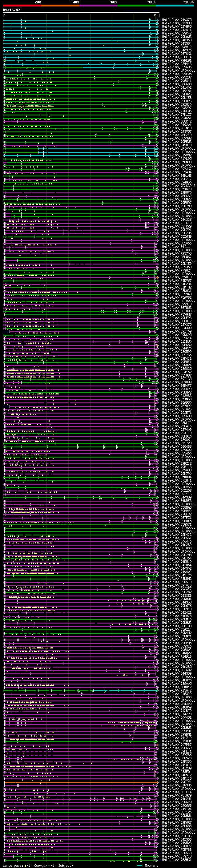The image size is (197, 868).
Task: Choose the UniRef100_Q13UU1 hit
Action: (177, 742)
